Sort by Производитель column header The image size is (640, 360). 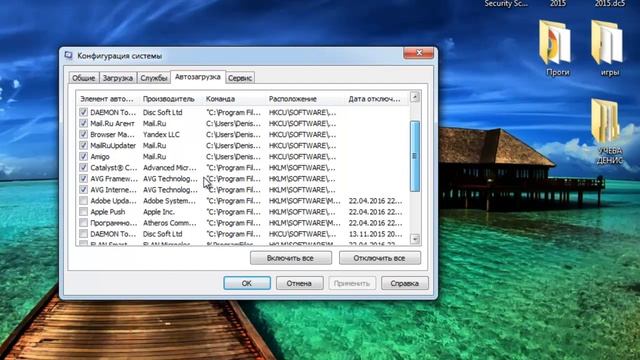point(171,99)
